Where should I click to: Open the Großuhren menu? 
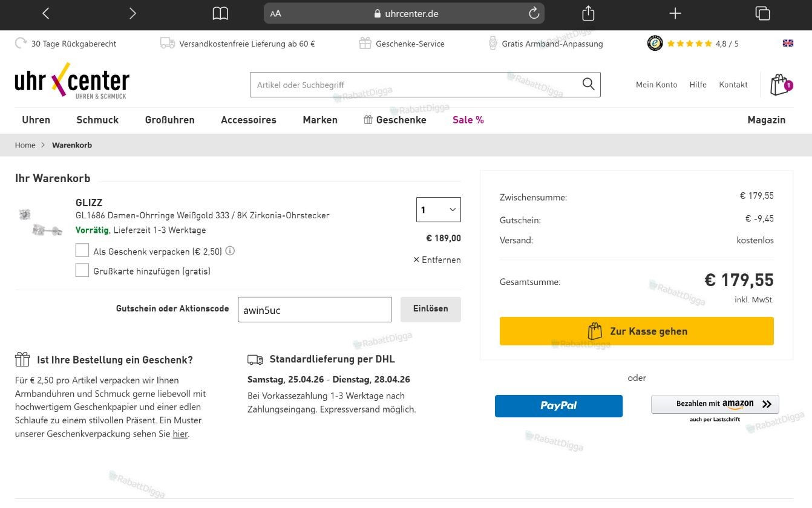pyautogui.click(x=170, y=120)
